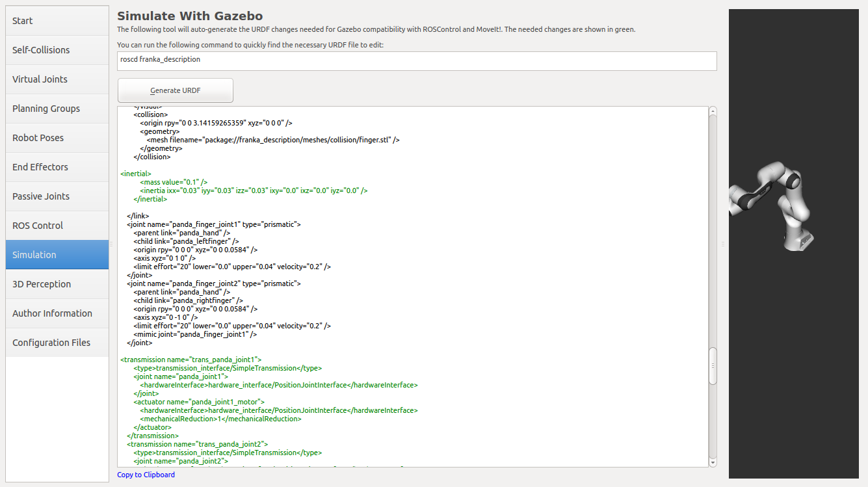Click the splitter handle beside the 3D view
The image size is (868, 487).
click(722, 244)
